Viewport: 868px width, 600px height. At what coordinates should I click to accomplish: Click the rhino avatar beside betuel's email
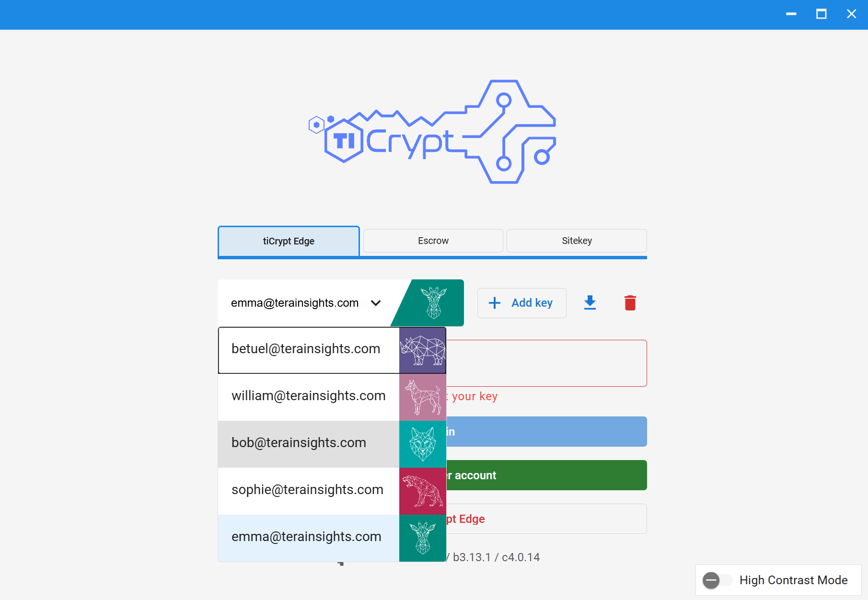coord(422,350)
